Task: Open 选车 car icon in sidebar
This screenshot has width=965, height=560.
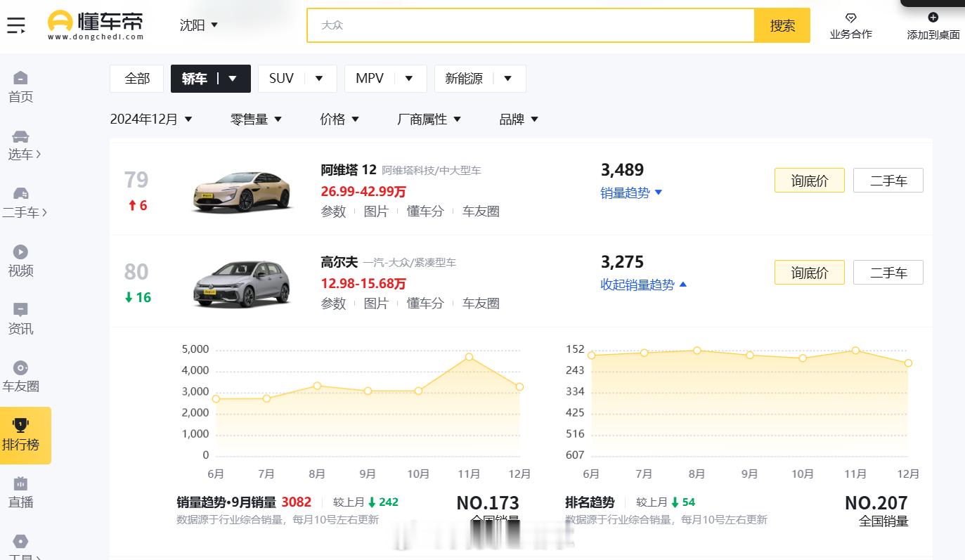Action: [20, 136]
